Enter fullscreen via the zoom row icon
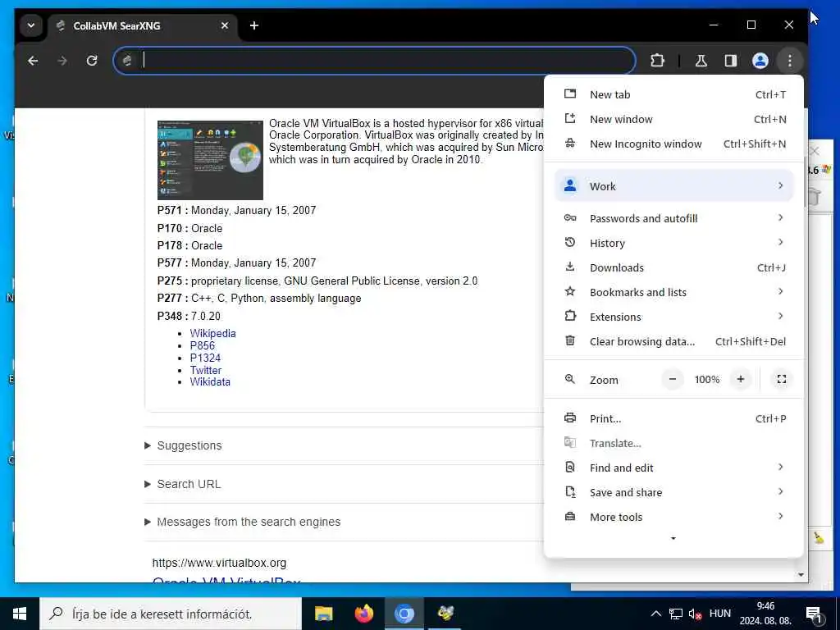Viewport: 840px width, 630px height. pyautogui.click(x=782, y=379)
